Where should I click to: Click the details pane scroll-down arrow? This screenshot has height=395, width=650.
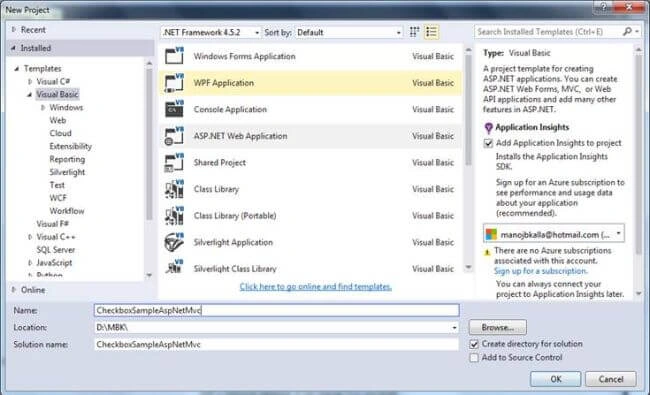click(x=639, y=293)
